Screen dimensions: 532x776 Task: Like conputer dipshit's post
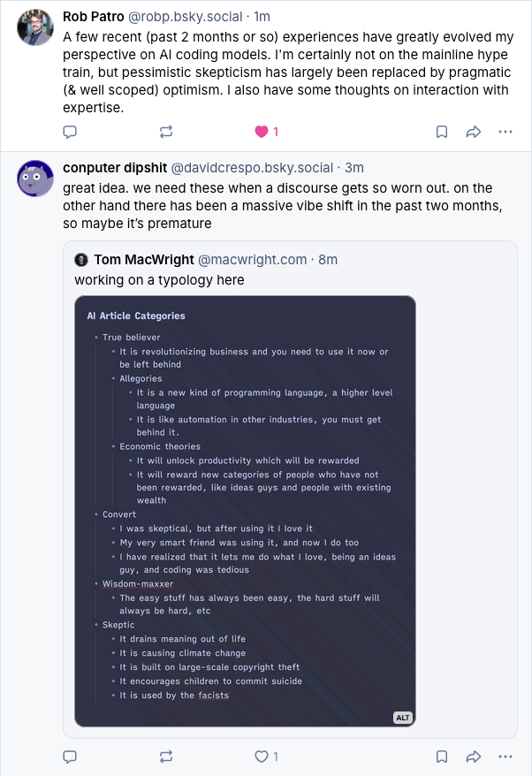click(x=262, y=757)
